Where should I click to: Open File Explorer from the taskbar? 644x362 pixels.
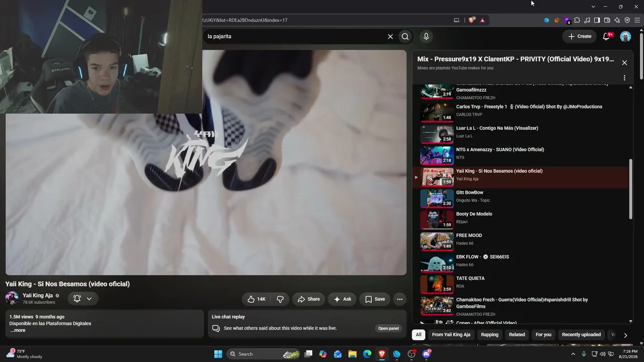point(352,354)
